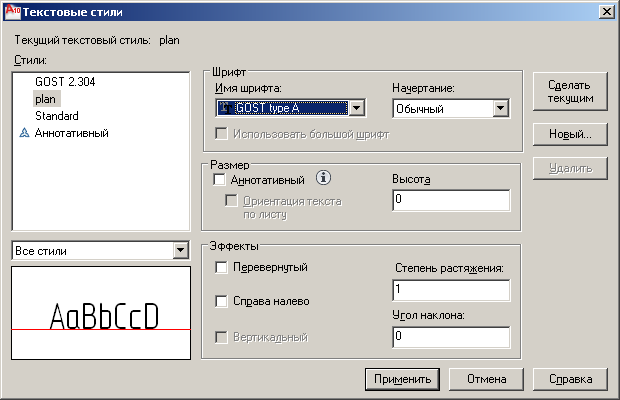Check the Справа налево option

[221, 302]
